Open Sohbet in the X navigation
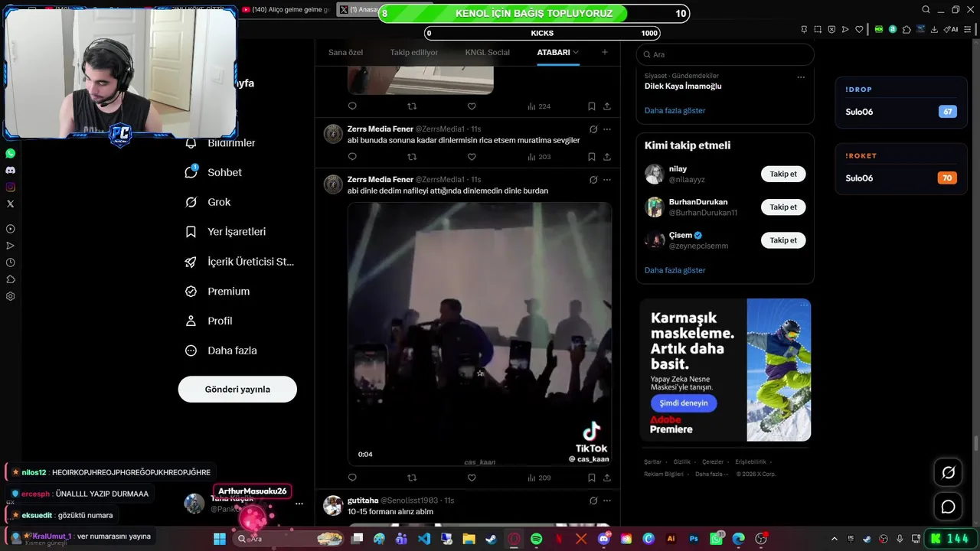 coord(214,172)
